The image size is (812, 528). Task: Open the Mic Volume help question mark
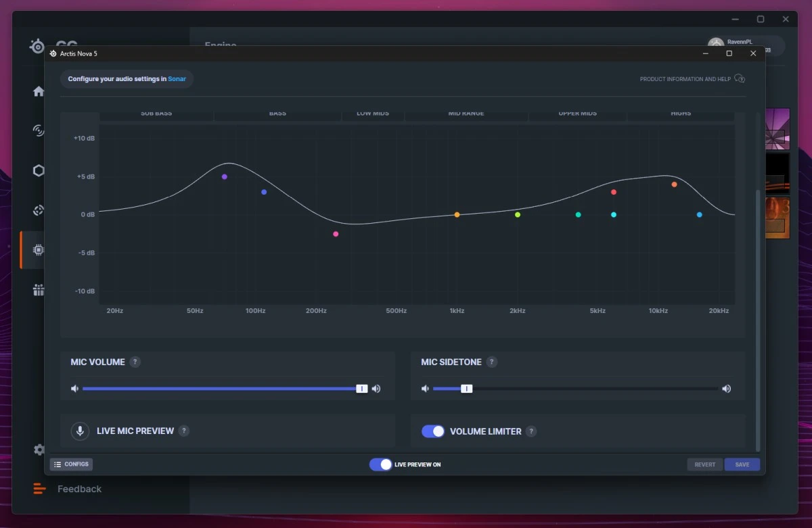[135, 362]
